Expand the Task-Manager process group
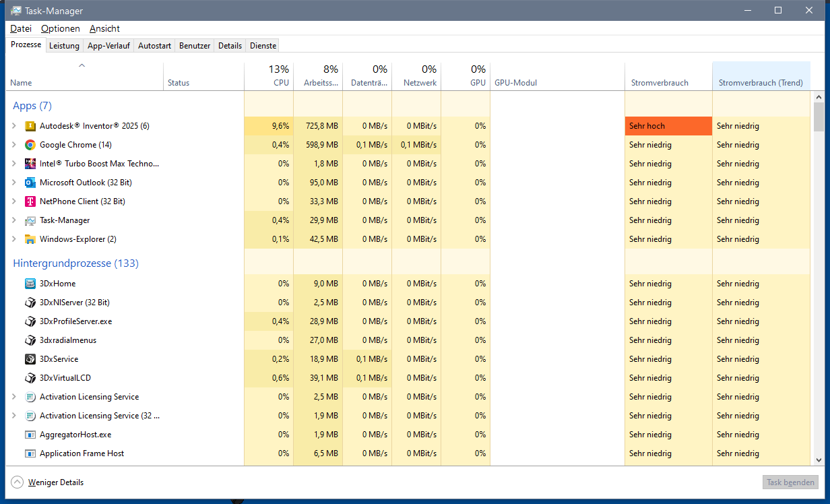 13,220
